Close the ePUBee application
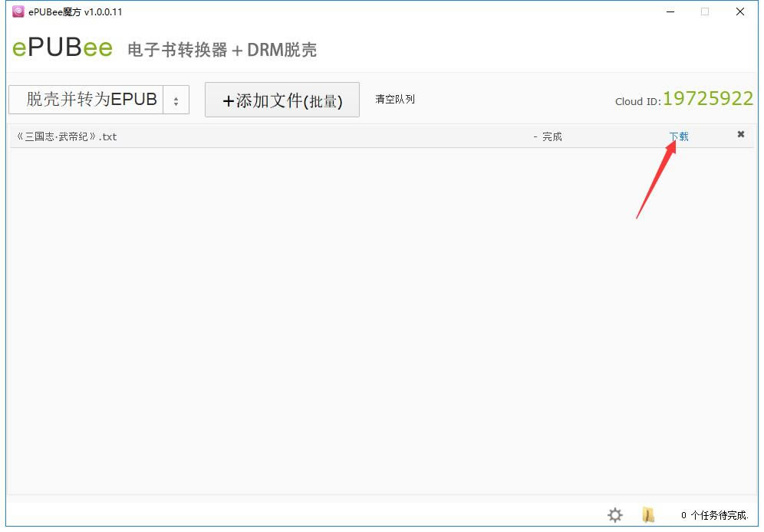Screen dimensions: 764x532 (x=739, y=11)
